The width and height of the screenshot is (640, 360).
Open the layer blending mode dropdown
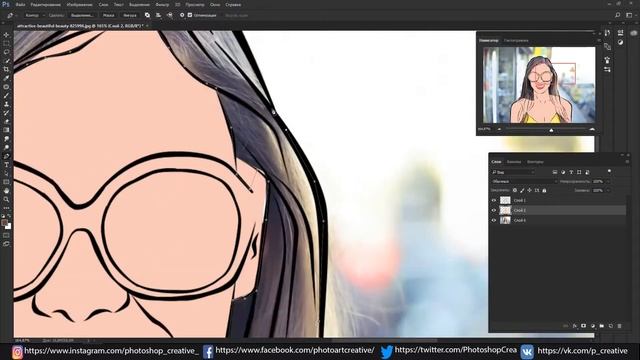click(x=524, y=181)
